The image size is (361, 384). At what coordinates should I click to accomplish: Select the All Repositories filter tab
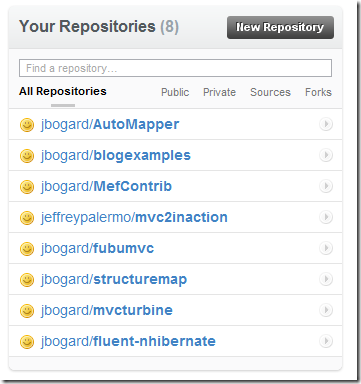coord(63,91)
